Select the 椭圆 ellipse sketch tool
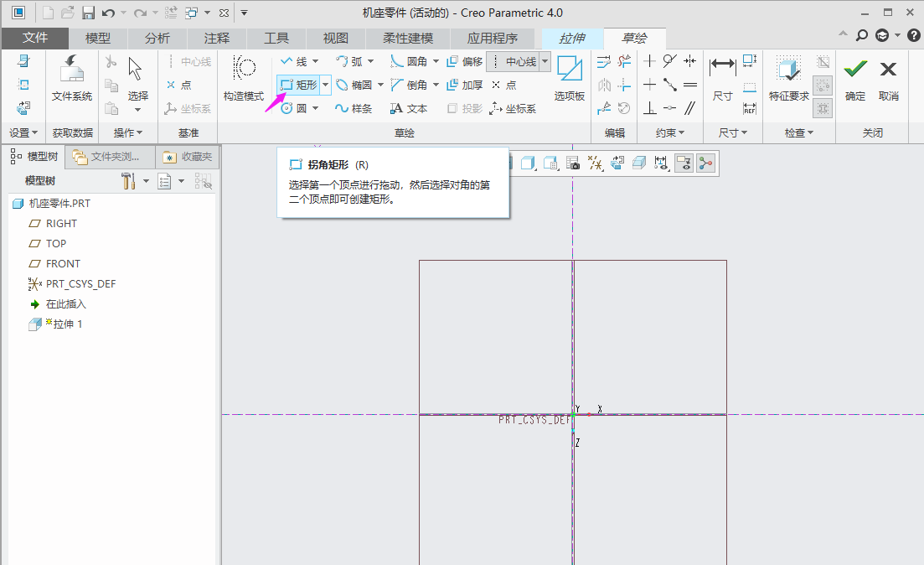This screenshot has width=924, height=565. (x=354, y=85)
